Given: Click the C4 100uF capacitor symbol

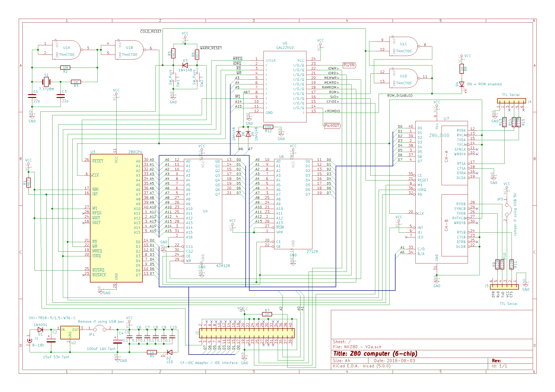Looking at the screenshot, I should (x=118, y=341).
